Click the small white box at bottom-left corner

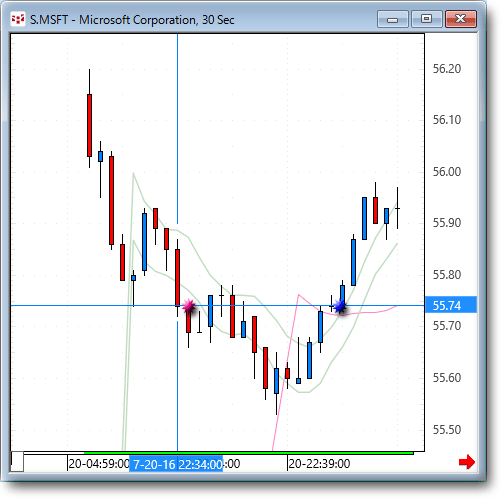point(17,462)
